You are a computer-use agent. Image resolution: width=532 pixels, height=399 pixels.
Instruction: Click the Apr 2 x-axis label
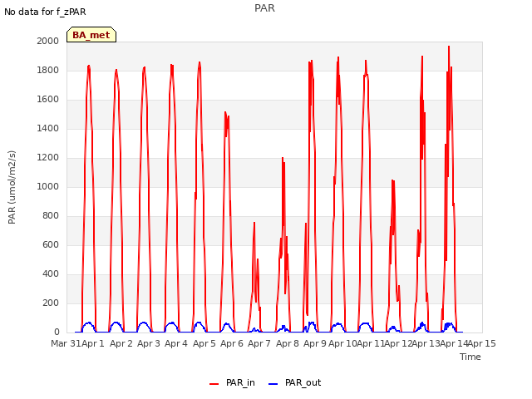point(121,343)
